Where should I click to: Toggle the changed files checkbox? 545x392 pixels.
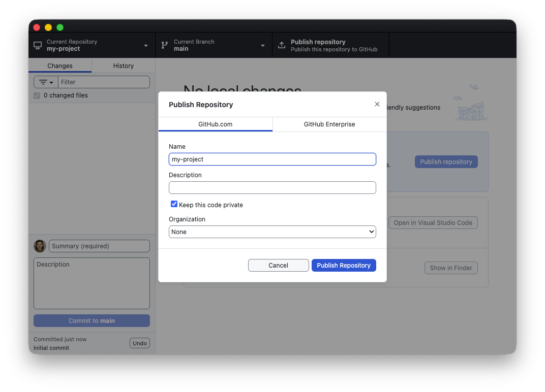coord(37,95)
